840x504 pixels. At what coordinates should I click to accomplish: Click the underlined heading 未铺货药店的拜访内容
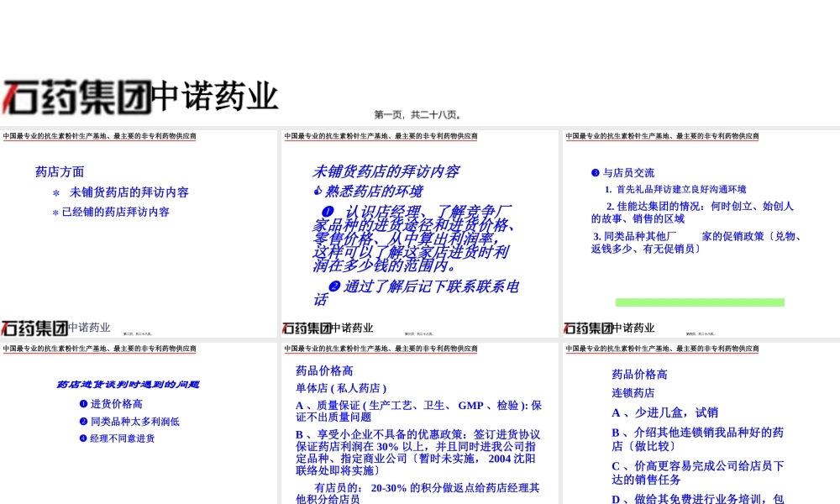[388, 171]
